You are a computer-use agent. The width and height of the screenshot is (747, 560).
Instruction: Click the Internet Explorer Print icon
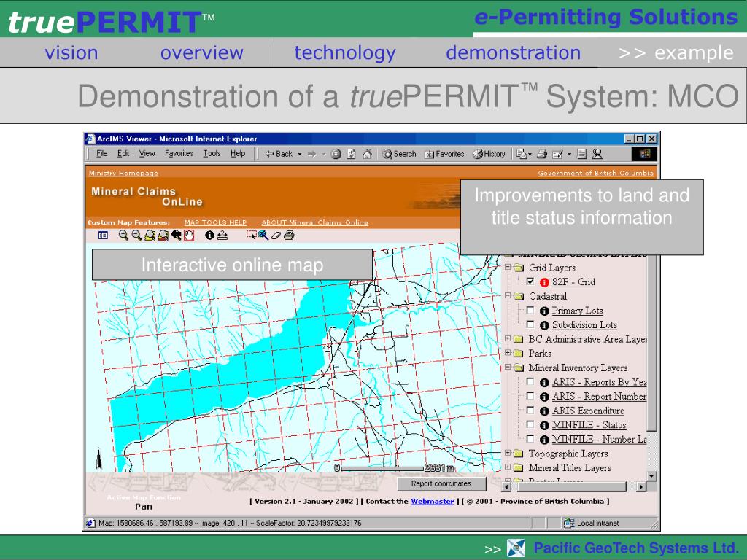(542, 154)
